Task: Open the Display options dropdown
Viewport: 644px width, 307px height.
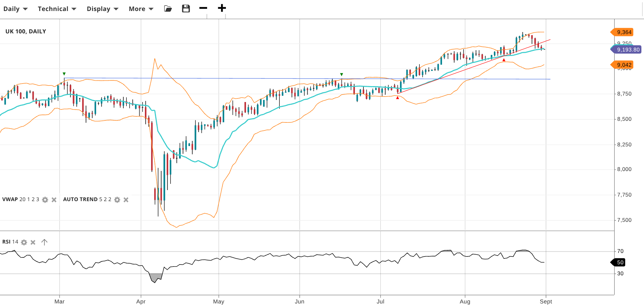Action: [x=102, y=9]
